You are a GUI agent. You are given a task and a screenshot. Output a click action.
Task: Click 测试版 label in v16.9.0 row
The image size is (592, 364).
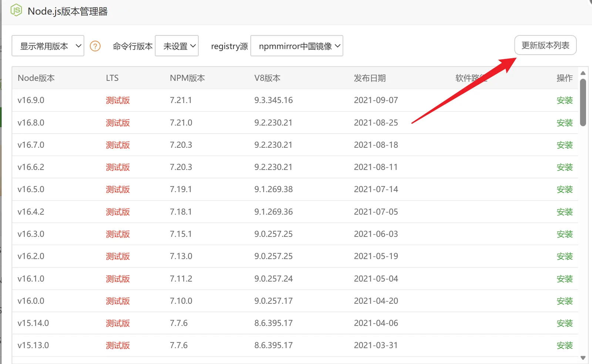[x=118, y=100]
